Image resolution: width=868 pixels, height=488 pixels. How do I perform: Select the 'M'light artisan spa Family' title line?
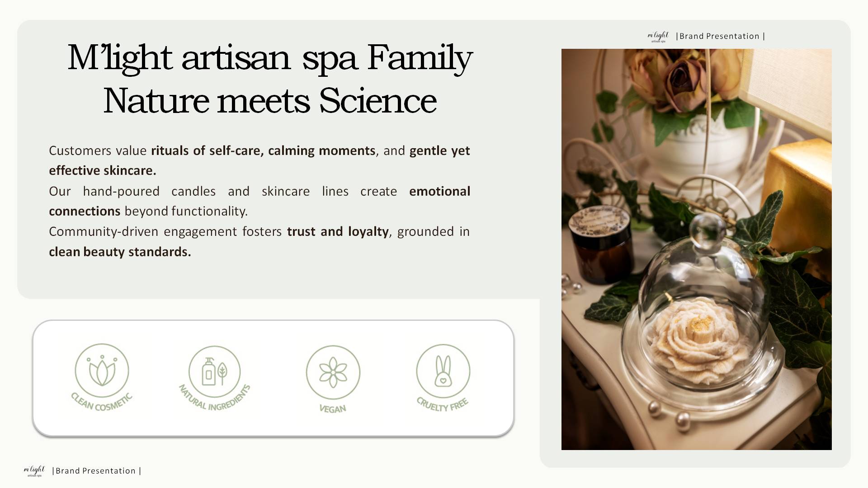pyautogui.click(x=270, y=58)
